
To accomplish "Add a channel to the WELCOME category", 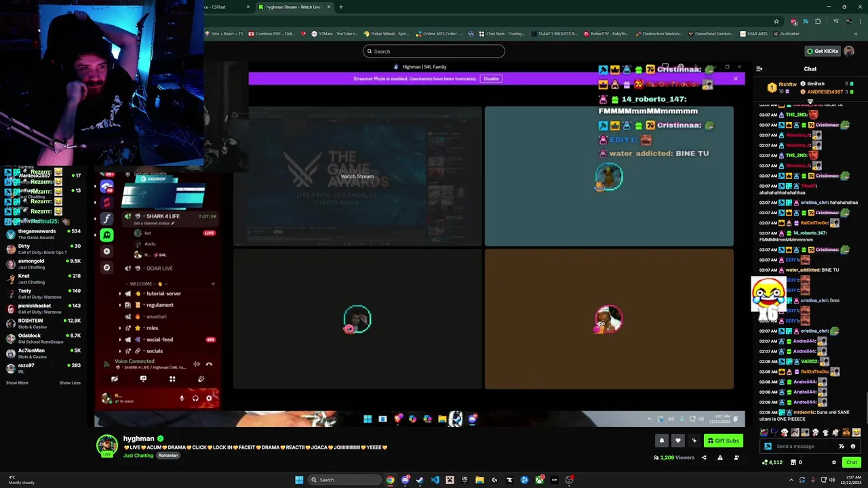I will [213, 284].
